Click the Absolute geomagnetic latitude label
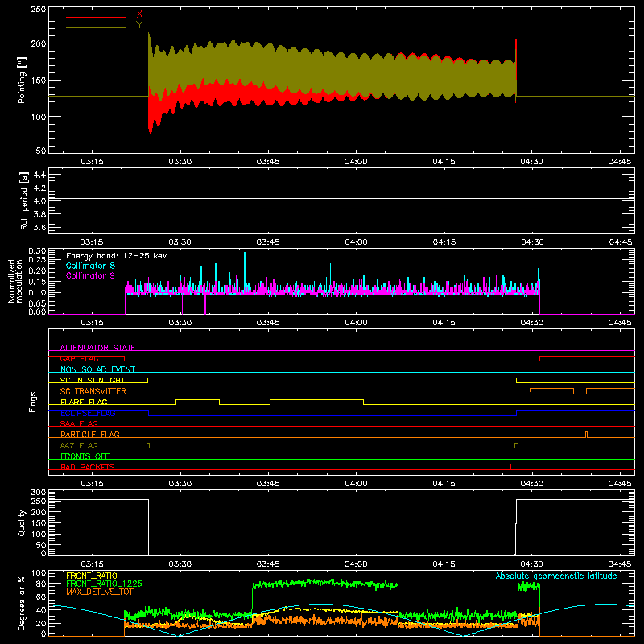Screen dimensions: 644x644 [556, 576]
